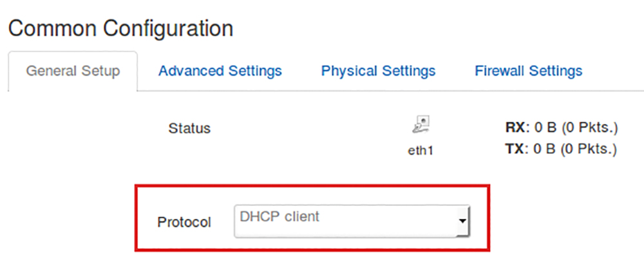Click the RX 0 B byte value

(x=545, y=128)
